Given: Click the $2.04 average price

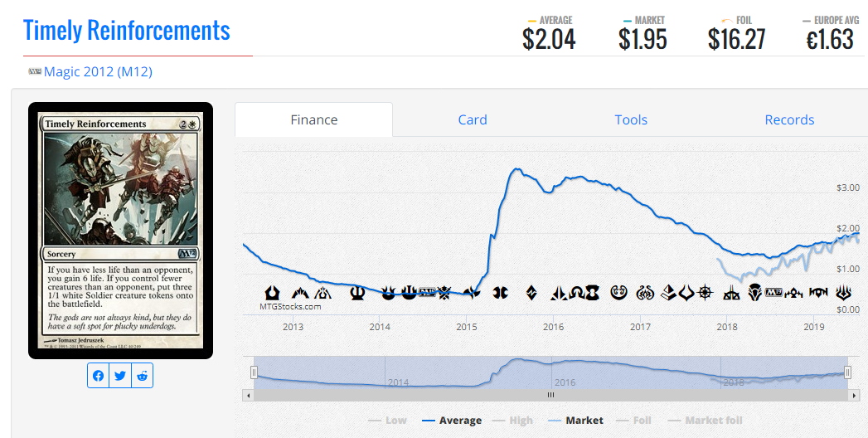Looking at the screenshot, I should (x=549, y=40).
